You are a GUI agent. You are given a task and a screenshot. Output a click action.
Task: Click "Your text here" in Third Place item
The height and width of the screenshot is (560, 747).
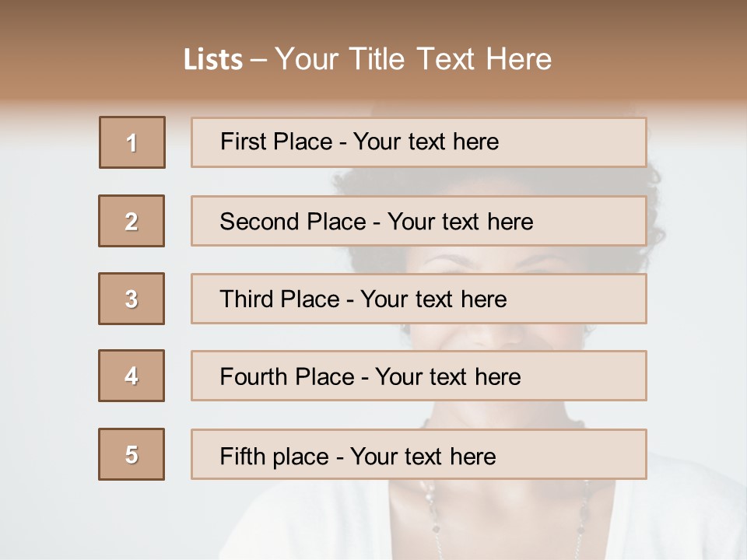pyautogui.click(x=433, y=299)
